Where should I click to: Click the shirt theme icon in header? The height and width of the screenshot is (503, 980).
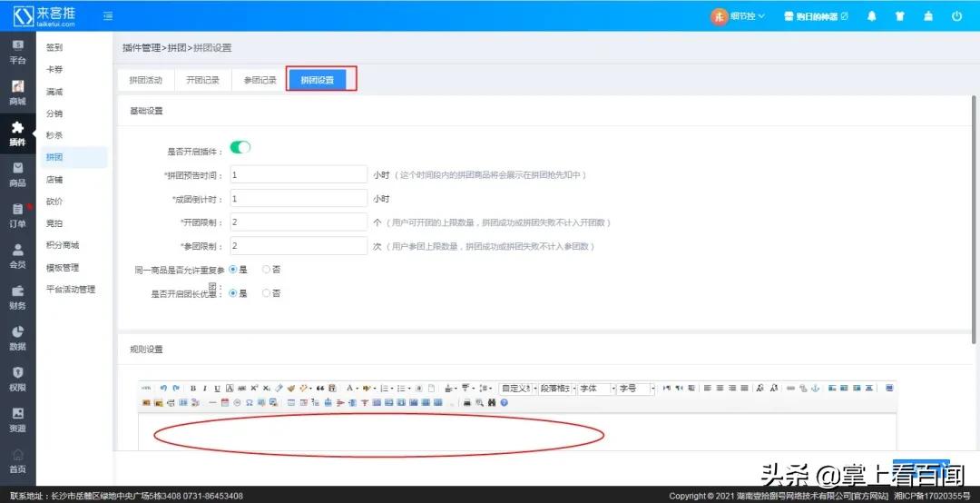899,16
